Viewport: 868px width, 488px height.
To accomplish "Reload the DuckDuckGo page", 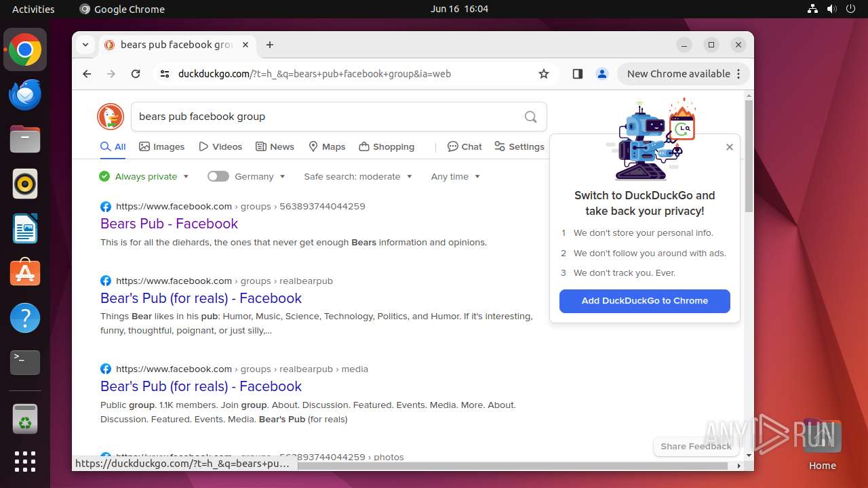I will pyautogui.click(x=136, y=74).
